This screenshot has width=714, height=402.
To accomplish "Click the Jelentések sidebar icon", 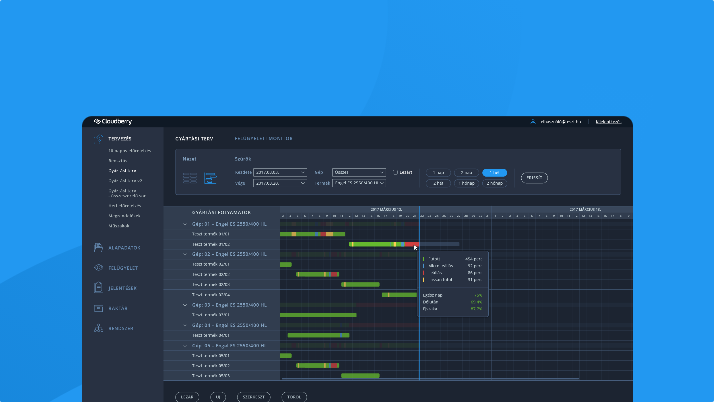I will (x=98, y=288).
